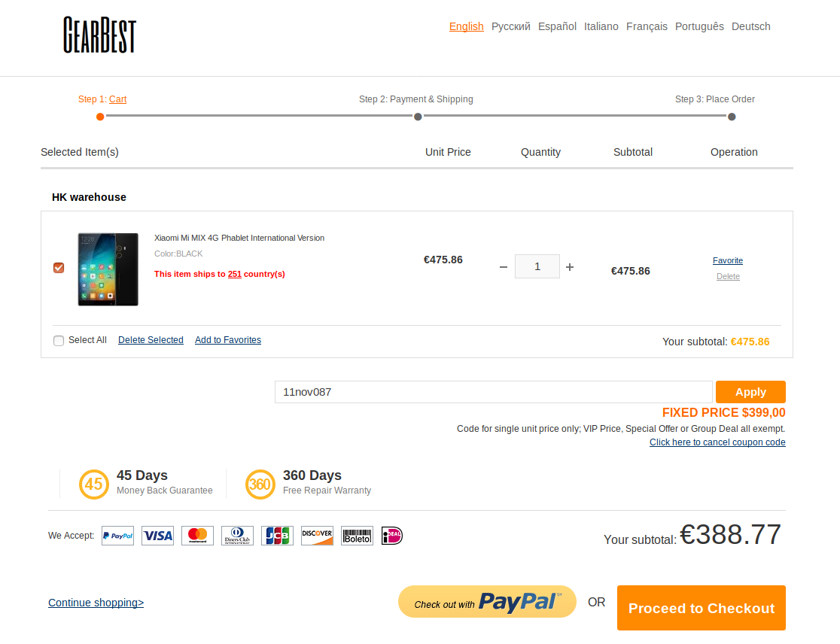This screenshot has width=840, height=644.
Task: Open the Xiaomi Mi MIX product thumbnail
Action: [x=108, y=269]
